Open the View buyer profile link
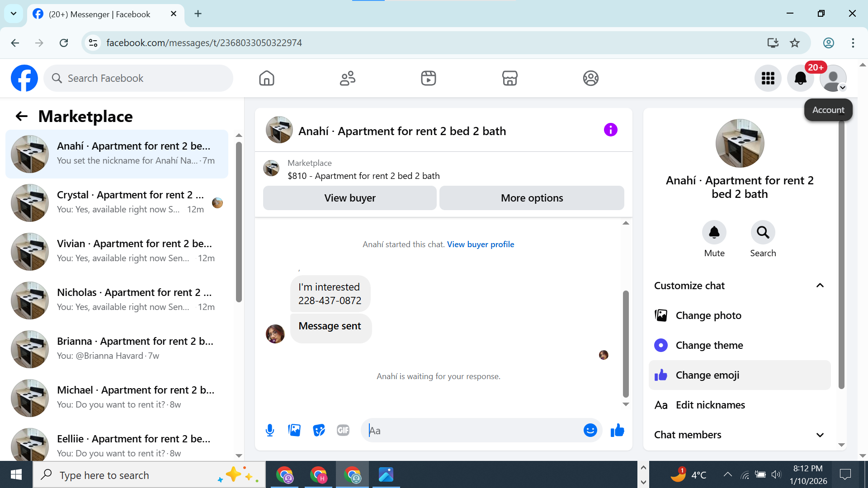 480,244
